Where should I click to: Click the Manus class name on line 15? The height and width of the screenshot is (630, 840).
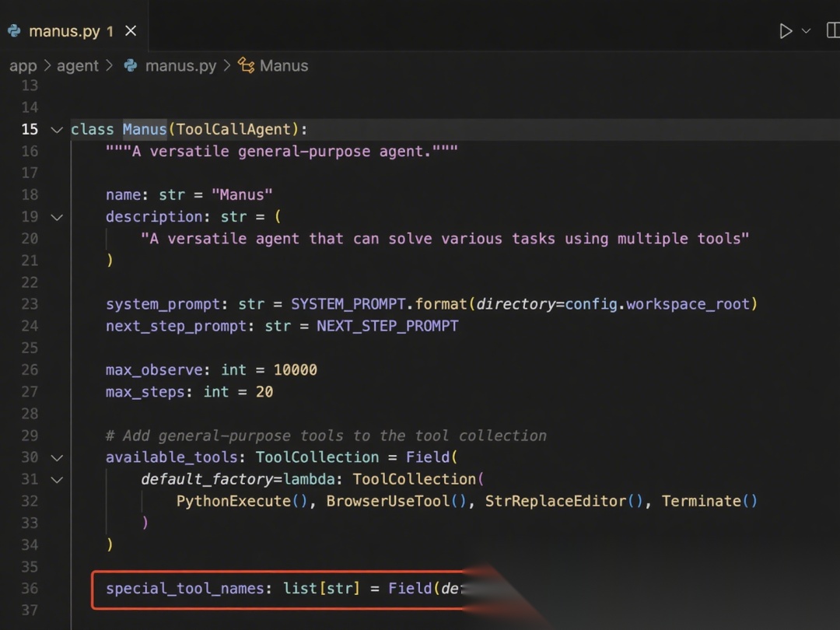145,130
